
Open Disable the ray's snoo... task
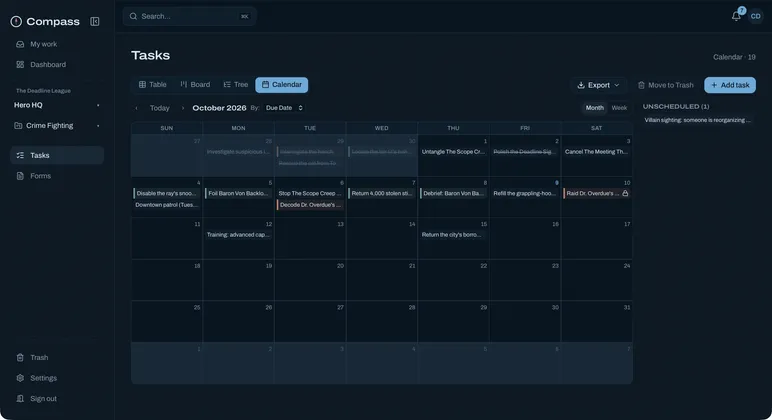pyautogui.click(x=166, y=194)
